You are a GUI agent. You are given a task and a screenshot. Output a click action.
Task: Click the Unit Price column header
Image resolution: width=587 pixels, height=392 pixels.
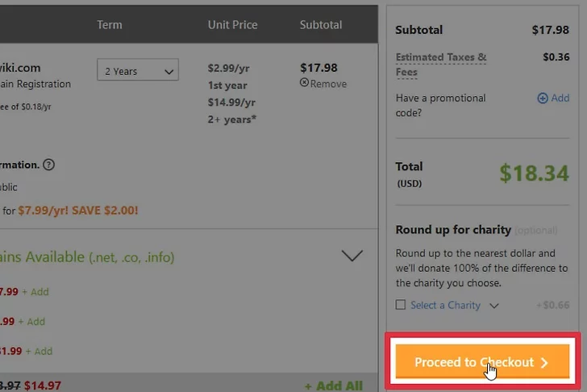234,25
